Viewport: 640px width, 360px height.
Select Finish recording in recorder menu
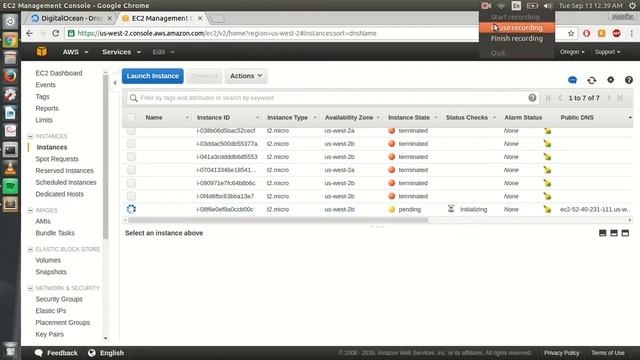[517, 38]
